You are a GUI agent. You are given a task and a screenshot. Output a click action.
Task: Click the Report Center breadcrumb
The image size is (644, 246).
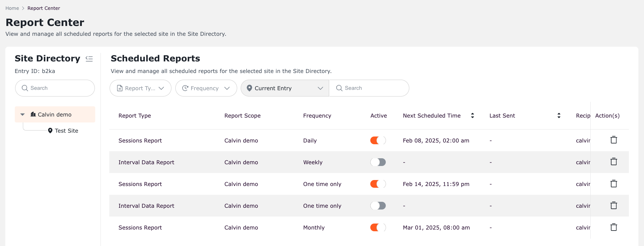[44, 8]
